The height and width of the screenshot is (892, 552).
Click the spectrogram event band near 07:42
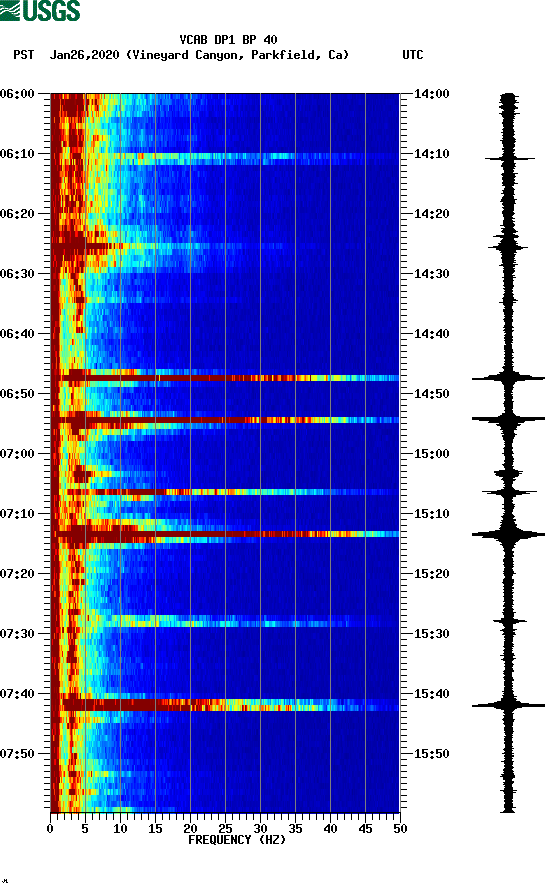(x=225, y=705)
